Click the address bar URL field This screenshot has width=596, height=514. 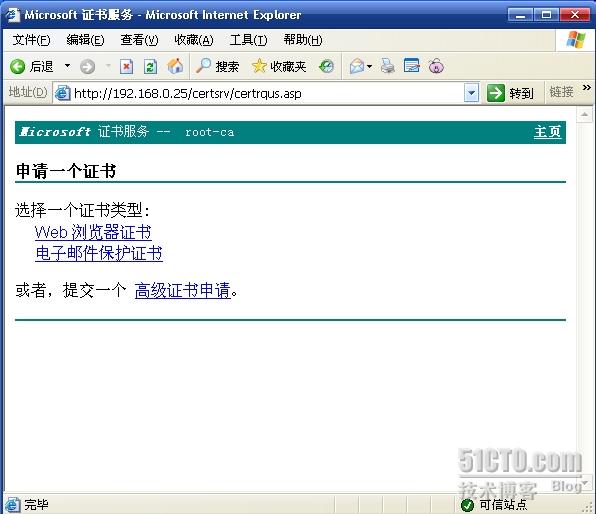266,93
